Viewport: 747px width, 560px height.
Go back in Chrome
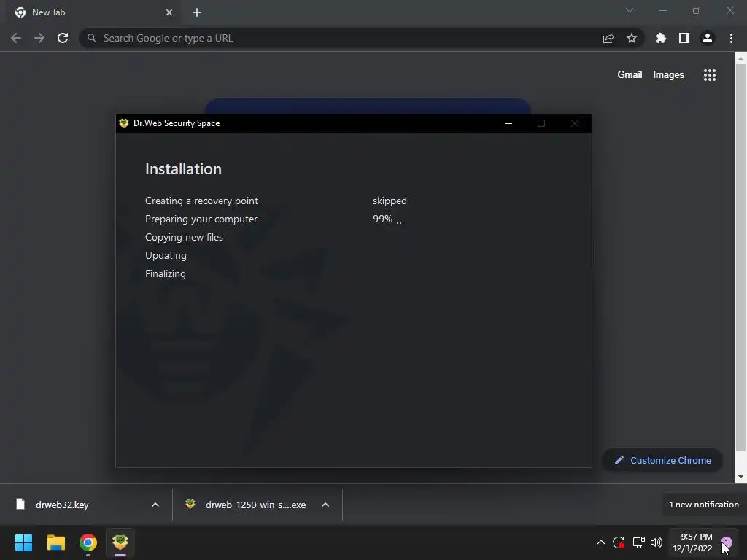[16, 38]
